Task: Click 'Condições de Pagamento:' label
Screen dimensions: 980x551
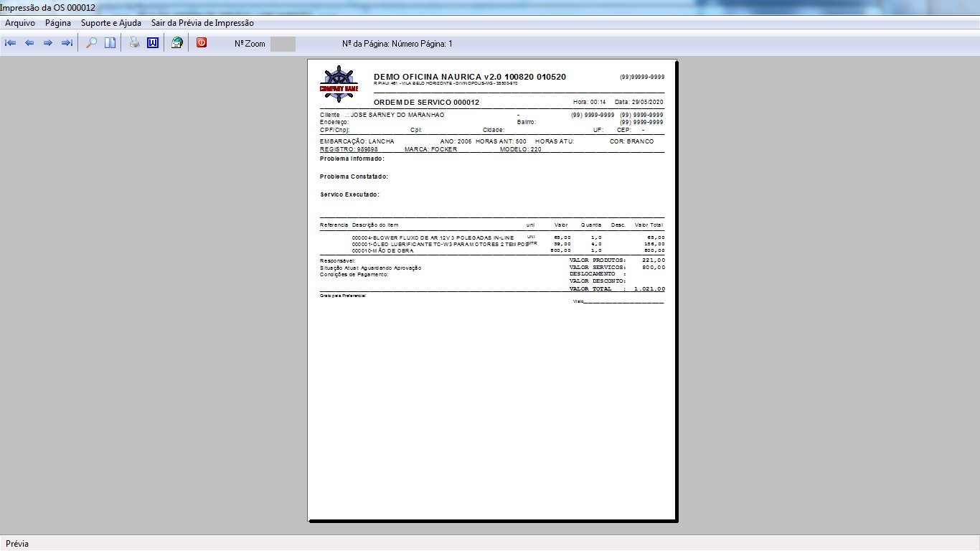Action: [x=354, y=274]
